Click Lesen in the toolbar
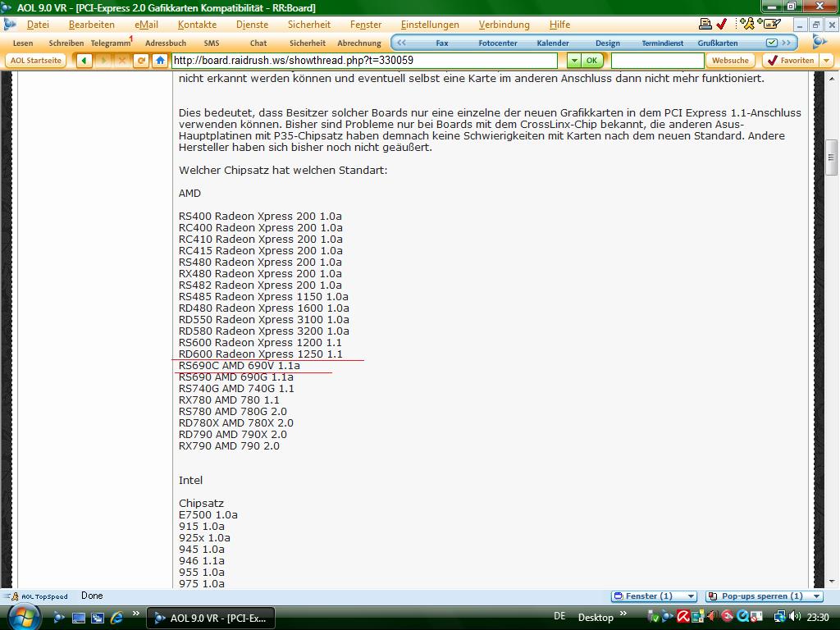Image resolution: width=840 pixels, height=630 pixels. tap(23, 43)
